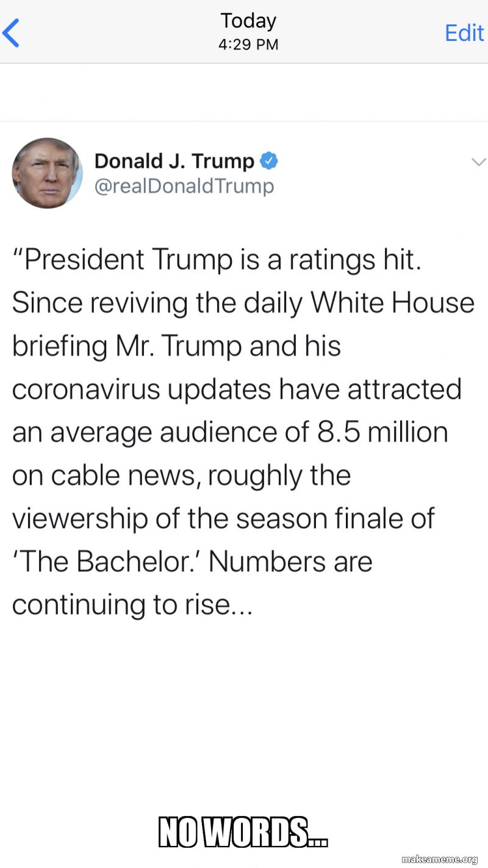This screenshot has width=488, height=868.
Task: Tap the "President Trump is a ratings hit" line
Action: 217,260
